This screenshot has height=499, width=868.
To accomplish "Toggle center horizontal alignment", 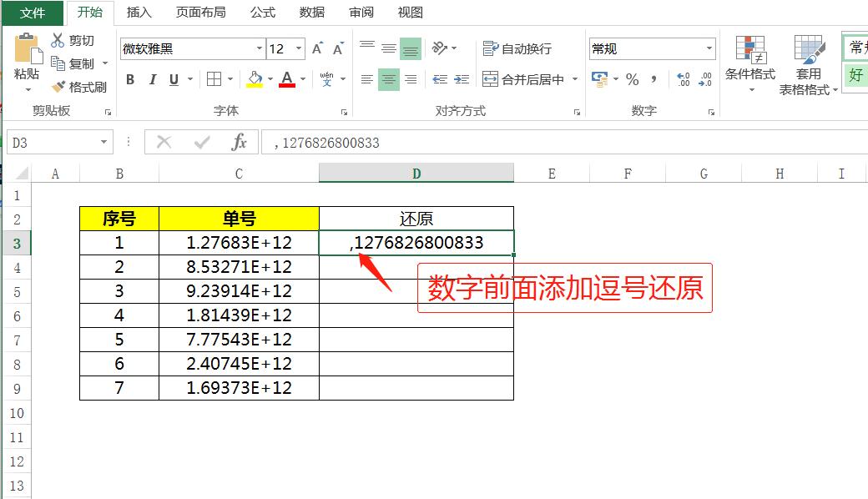I will click(x=389, y=79).
